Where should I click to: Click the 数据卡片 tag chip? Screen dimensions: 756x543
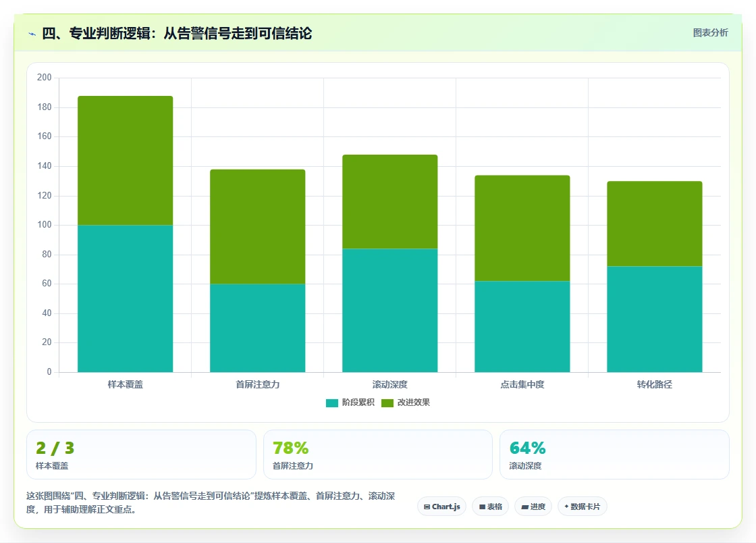click(x=582, y=507)
